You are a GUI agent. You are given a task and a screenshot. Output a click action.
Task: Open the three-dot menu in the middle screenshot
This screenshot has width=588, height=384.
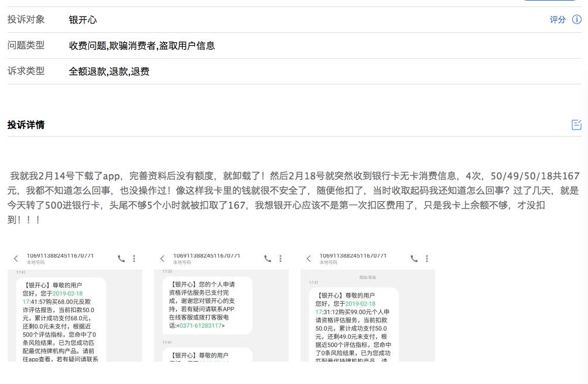[281, 258]
